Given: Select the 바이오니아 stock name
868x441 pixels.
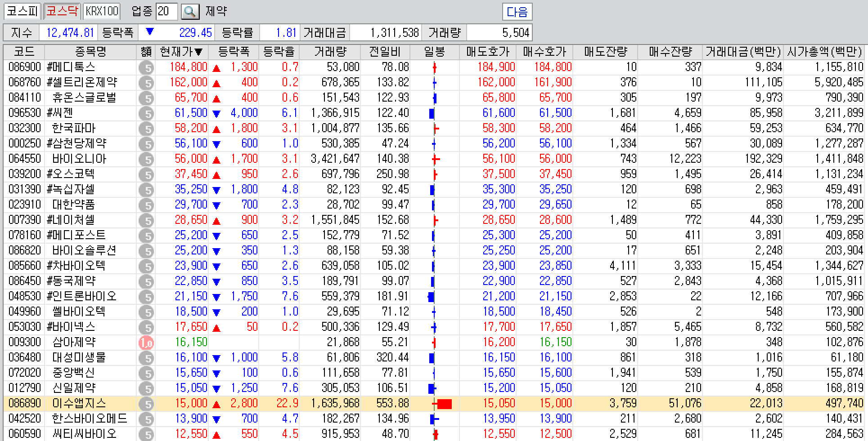Looking at the screenshot, I should [79, 159].
